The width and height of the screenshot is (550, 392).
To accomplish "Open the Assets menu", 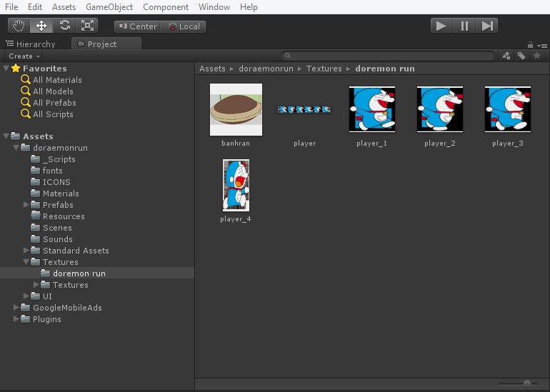I will 64,7.
